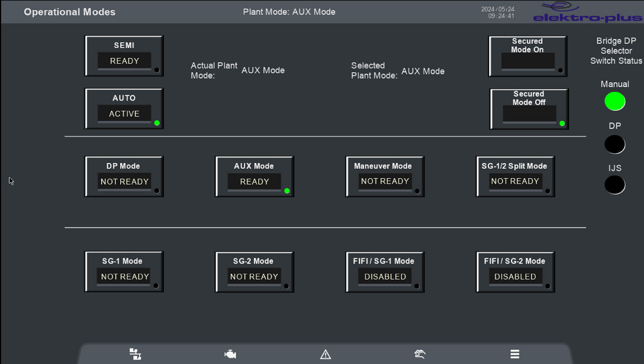Select the AUX Mode button
This screenshot has width=644, height=364.
click(254, 176)
